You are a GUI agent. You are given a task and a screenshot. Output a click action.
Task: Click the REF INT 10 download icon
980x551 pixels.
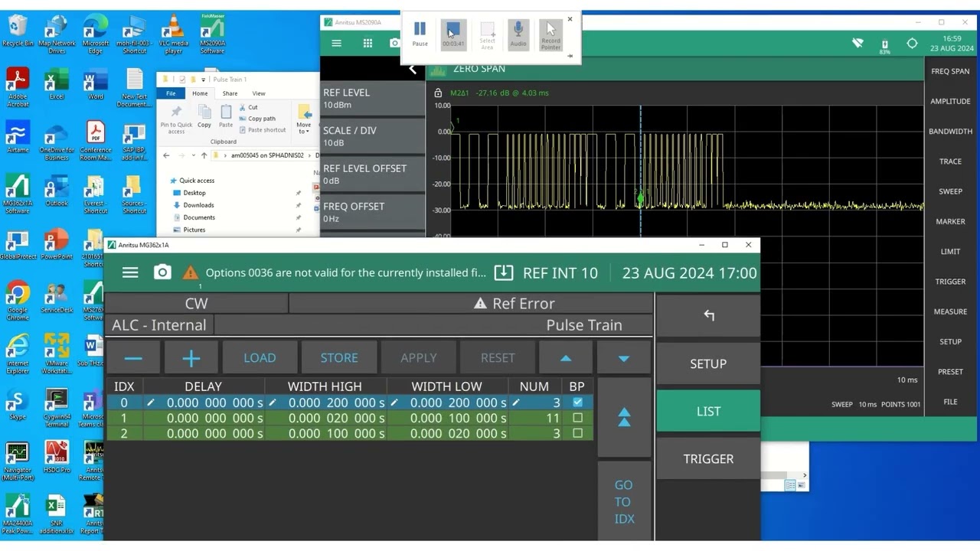[503, 272]
